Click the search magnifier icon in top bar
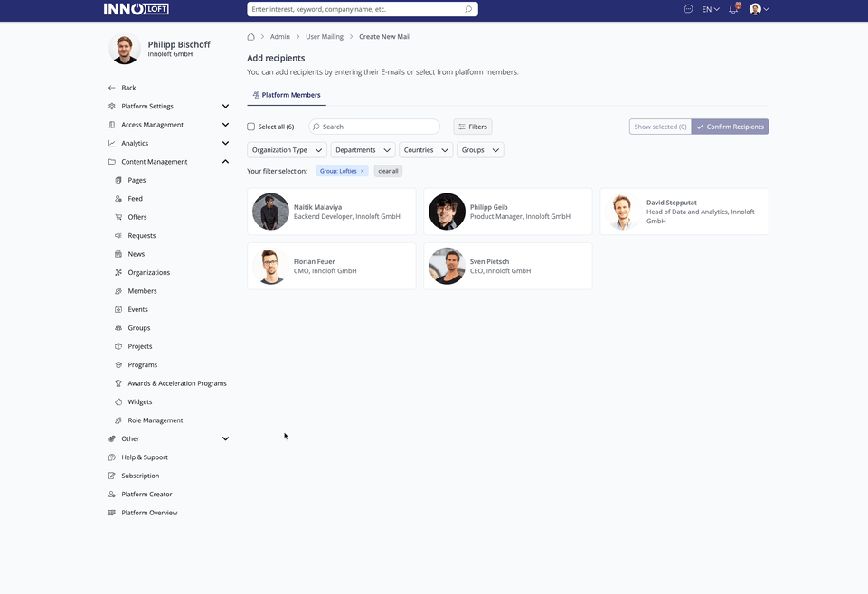Image resolution: width=868 pixels, height=594 pixels. pyautogui.click(x=468, y=9)
